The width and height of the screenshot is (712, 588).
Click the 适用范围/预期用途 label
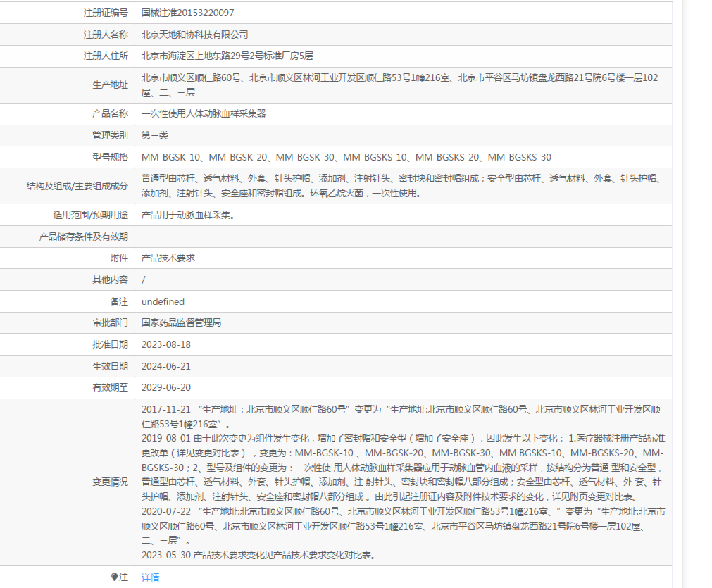pos(91,215)
